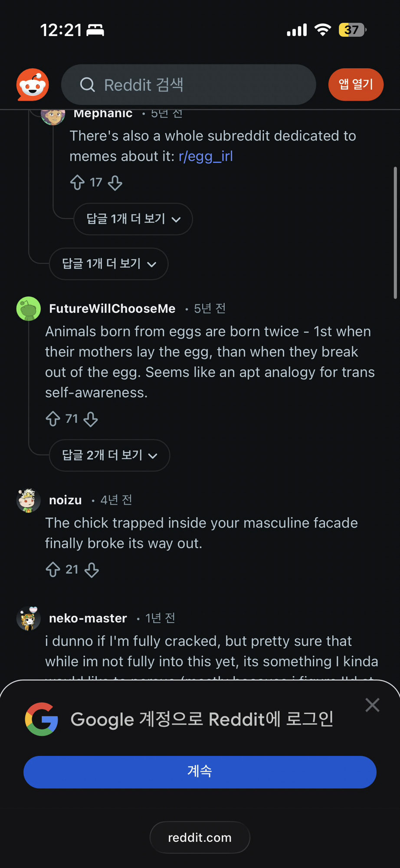This screenshot has height=868, width=400.
Task: Open FutureWillChooseMe's username link
Action: (x=112, y=309)
